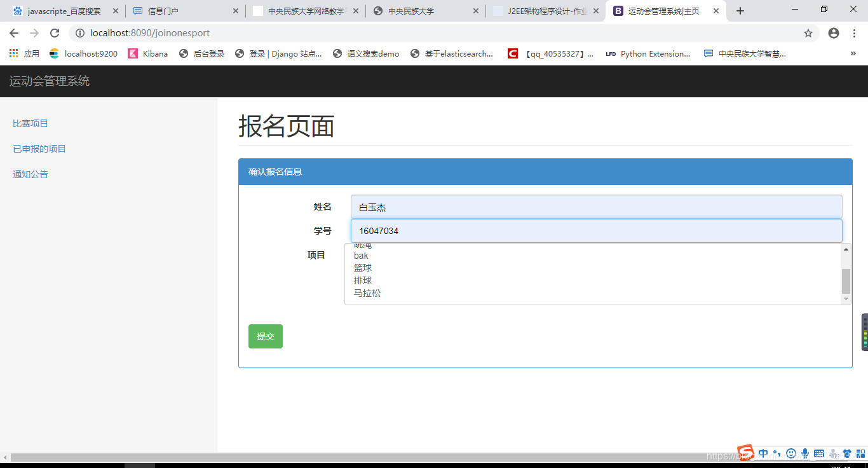This screenshot has height=468, width=868.
Task: Open the Python Extension bookmark
Action: [x=648, y=54]
